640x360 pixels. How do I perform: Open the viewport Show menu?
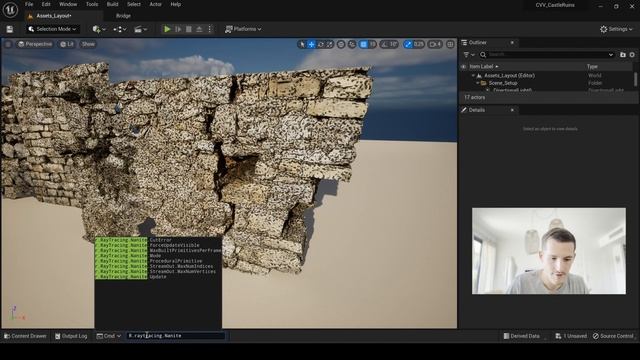[x=88, y=44]
